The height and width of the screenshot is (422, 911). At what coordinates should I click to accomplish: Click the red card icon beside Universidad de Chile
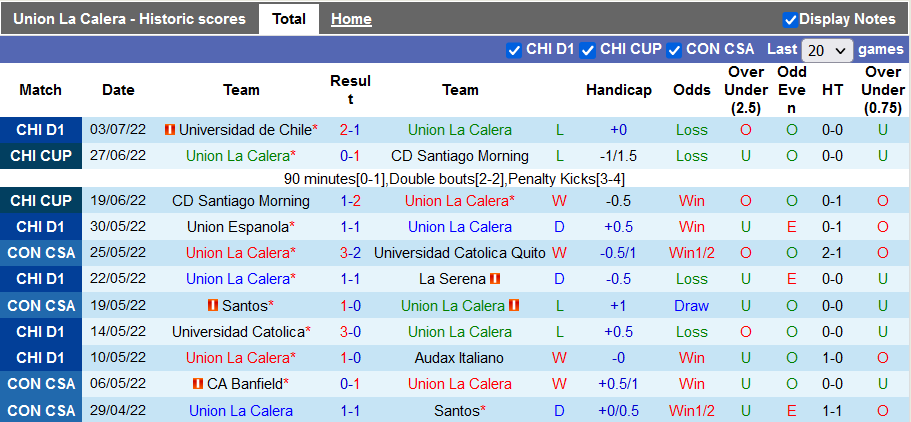point(170,130)
